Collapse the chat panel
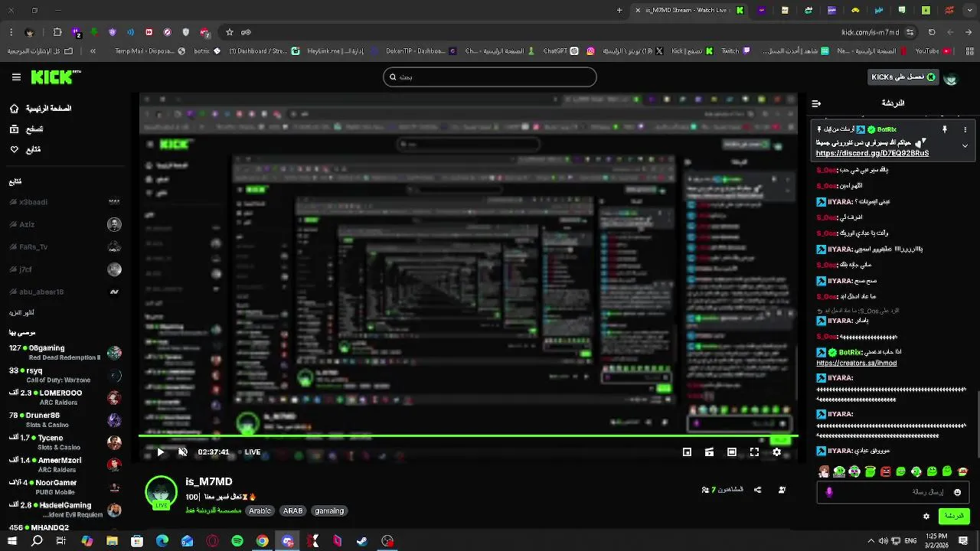This screenshot has width=980, height=551. pyautogui.click(x=816, y=103)
